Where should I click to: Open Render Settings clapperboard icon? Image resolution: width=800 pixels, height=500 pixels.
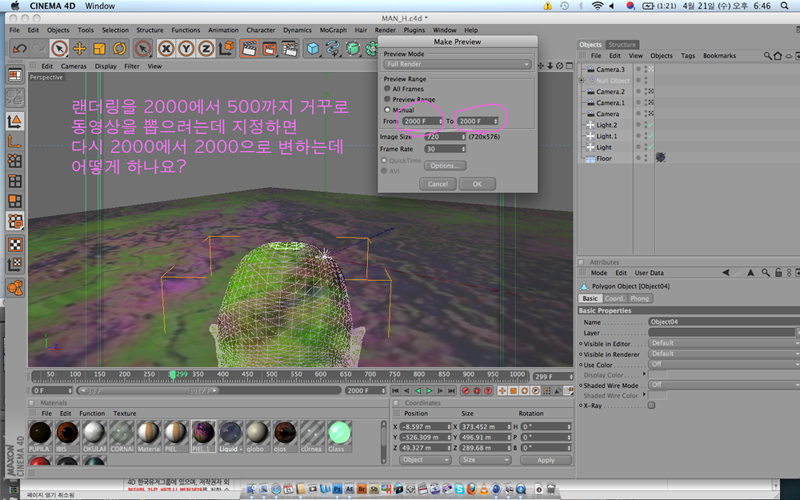[289, 48]
